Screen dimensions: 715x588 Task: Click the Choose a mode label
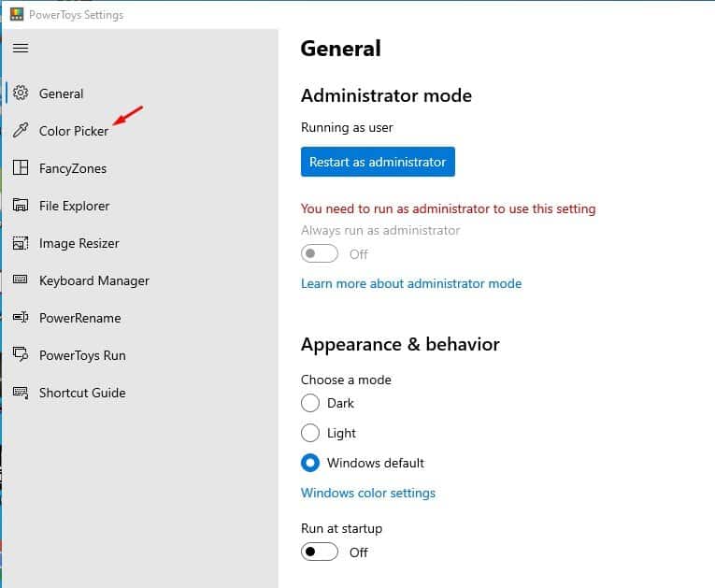click(x=346, y=380)
